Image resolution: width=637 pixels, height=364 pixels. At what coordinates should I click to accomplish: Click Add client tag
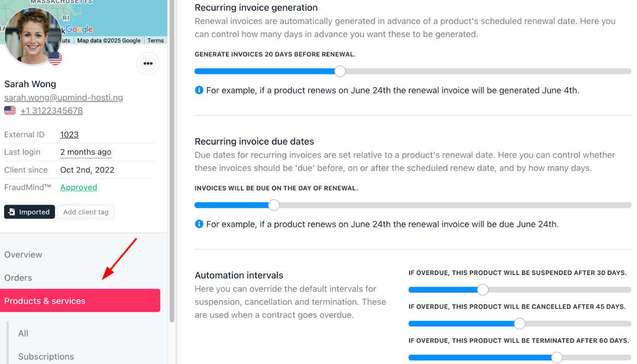[x=86, y=212]
